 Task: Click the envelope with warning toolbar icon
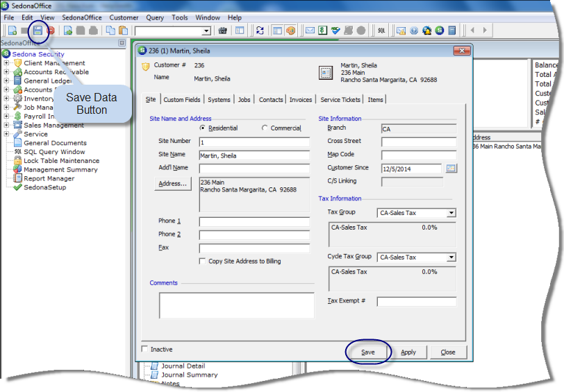(401, 31)
